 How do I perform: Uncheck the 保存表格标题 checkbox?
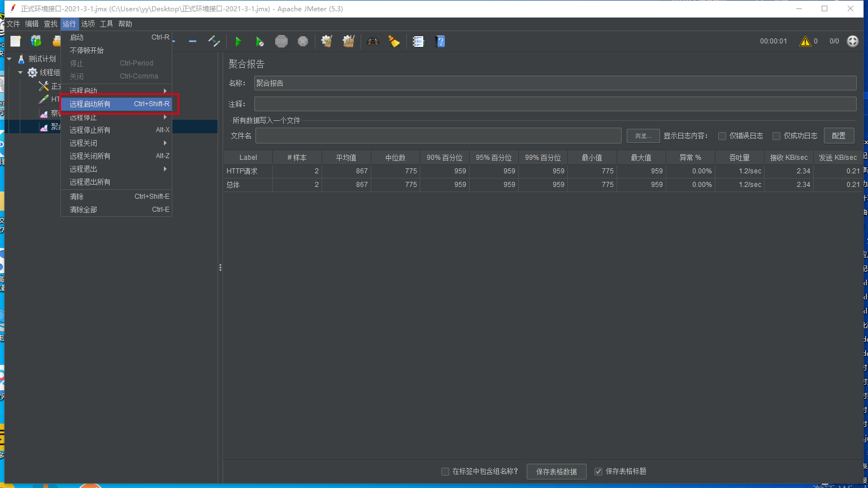pos(598,471)
